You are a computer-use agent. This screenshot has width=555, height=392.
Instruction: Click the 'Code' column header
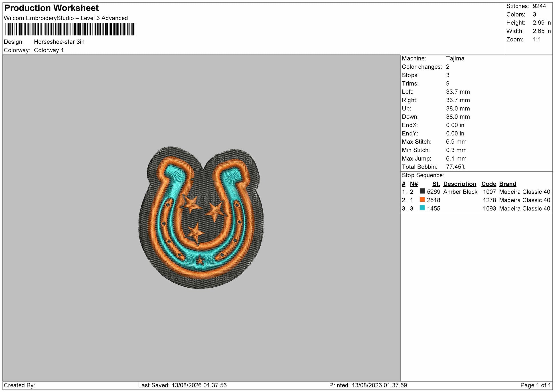(x=489, y=184)
